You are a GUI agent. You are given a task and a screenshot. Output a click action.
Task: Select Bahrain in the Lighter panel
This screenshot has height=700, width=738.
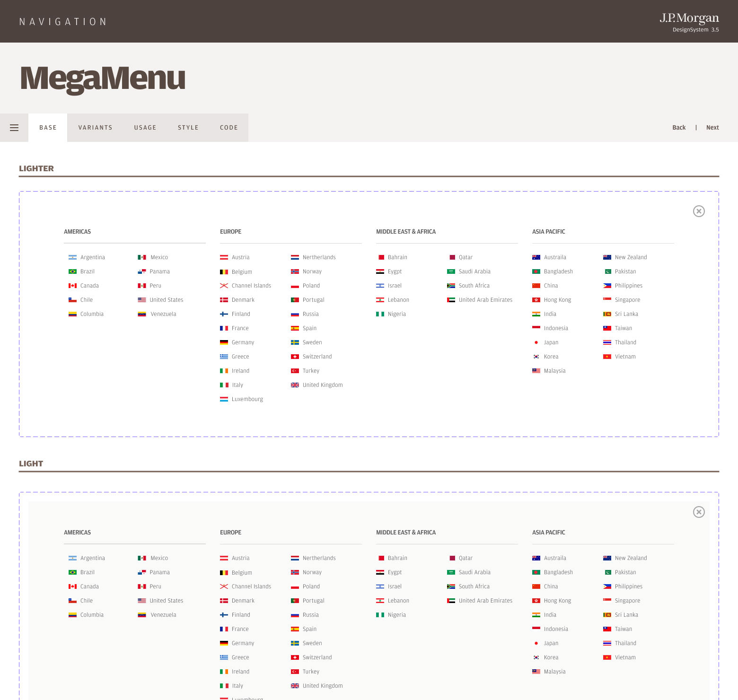coord(397,257)
